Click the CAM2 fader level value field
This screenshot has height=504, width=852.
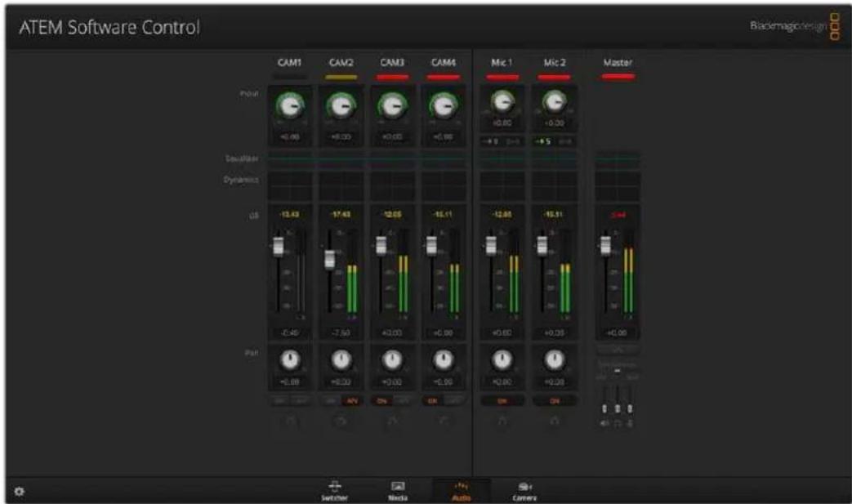tap(341, 332)
